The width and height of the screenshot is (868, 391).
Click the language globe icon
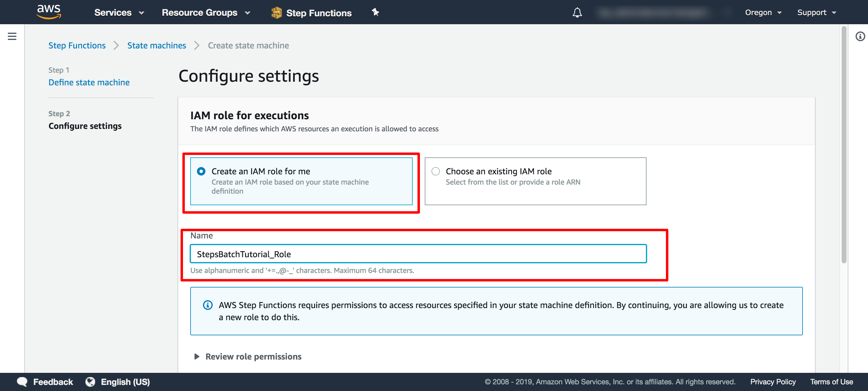[90, 382]
